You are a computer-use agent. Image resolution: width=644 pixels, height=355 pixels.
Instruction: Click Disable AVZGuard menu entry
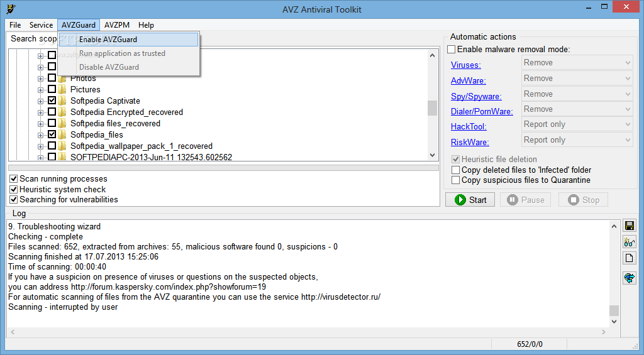point(128,67)
